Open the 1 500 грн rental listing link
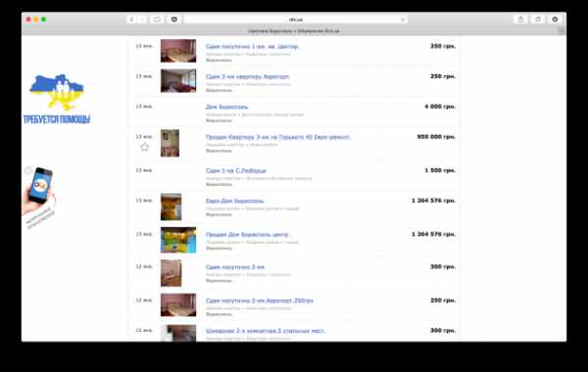 (236, 171)
